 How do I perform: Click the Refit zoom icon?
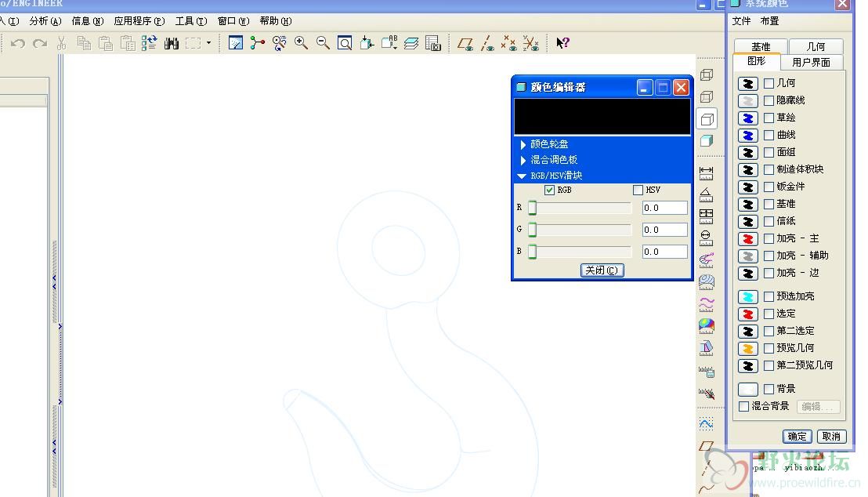coord(345,43)
